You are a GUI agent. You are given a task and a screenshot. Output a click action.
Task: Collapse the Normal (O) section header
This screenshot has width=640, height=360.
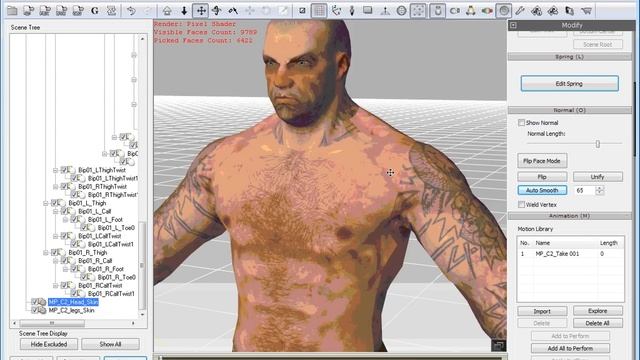[569, 110]
